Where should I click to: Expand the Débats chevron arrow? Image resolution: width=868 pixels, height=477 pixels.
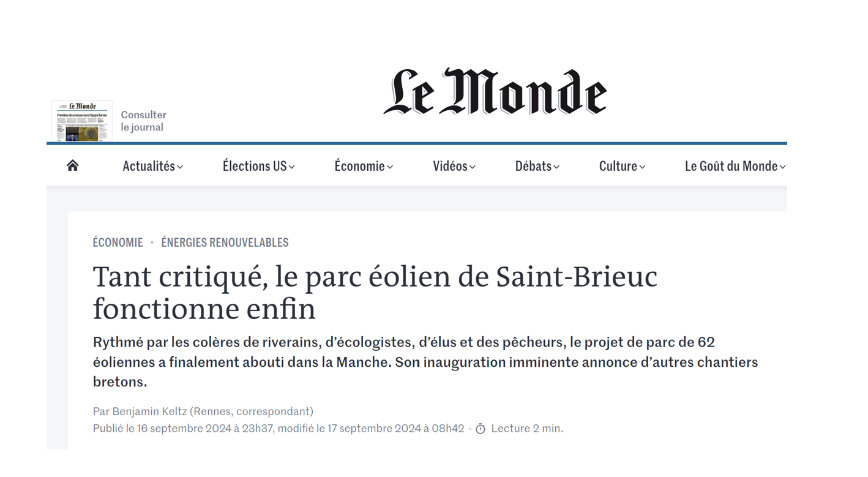[556, 167]
